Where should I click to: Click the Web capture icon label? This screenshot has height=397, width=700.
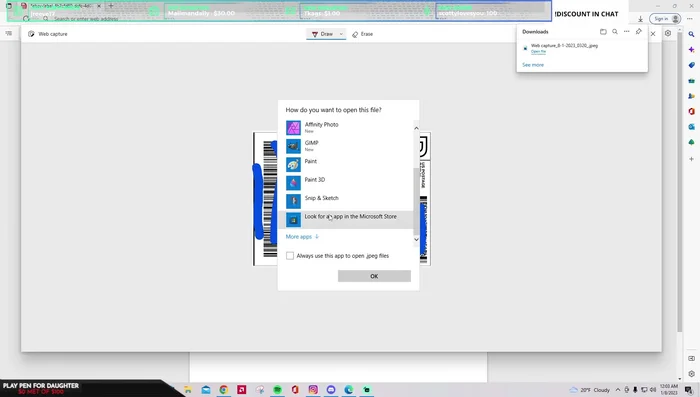click(48, 34)
